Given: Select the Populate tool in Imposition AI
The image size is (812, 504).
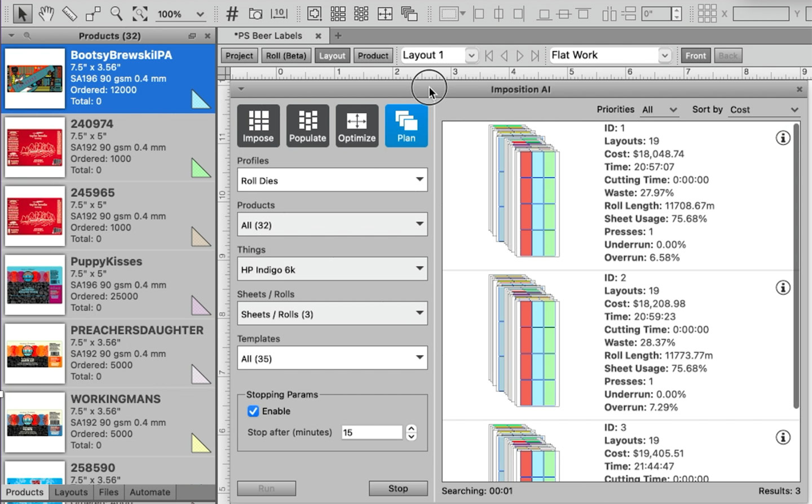Looking at the screenshot, I should (x=308, y=125).
